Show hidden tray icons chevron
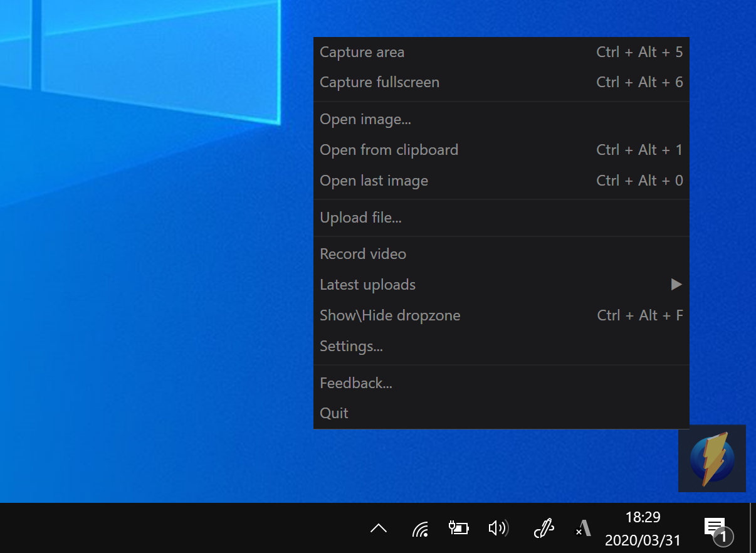This screenshot has width=756, height=553. 379,529
